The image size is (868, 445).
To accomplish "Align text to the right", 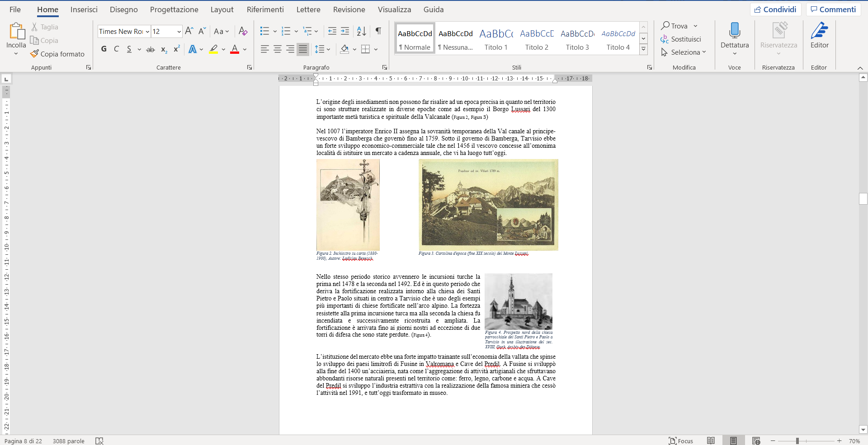I will 290,49.
